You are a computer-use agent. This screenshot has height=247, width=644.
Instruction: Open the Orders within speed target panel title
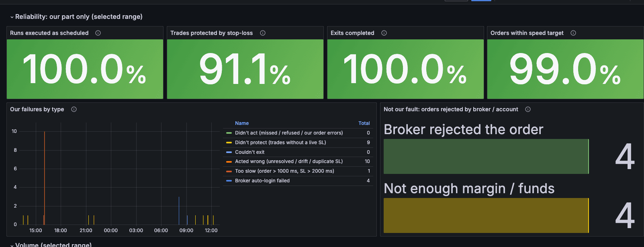527,33
